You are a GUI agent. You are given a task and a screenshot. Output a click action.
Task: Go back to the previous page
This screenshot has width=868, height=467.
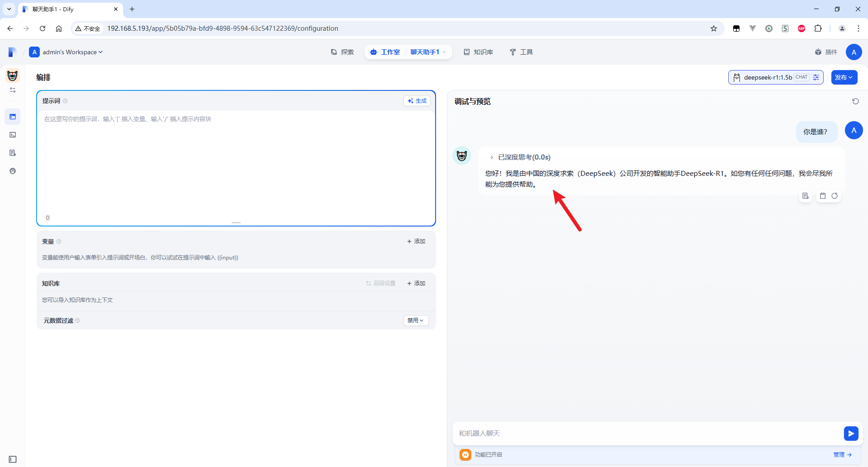(10, 28)
